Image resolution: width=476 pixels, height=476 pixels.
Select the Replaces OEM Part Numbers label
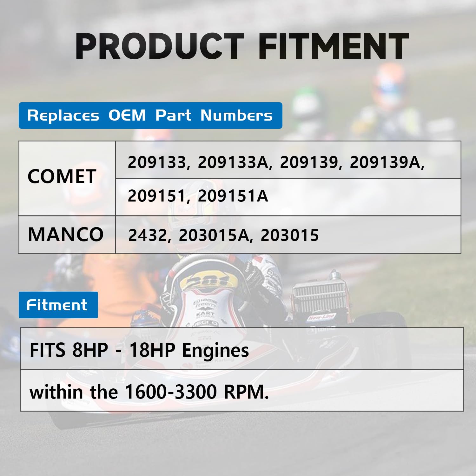pyautogui.click(x=150, y=116)
